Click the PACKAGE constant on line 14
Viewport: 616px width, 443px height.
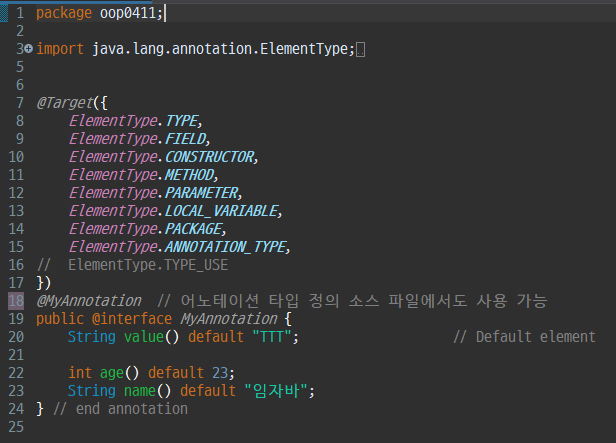tap(193, 229)
